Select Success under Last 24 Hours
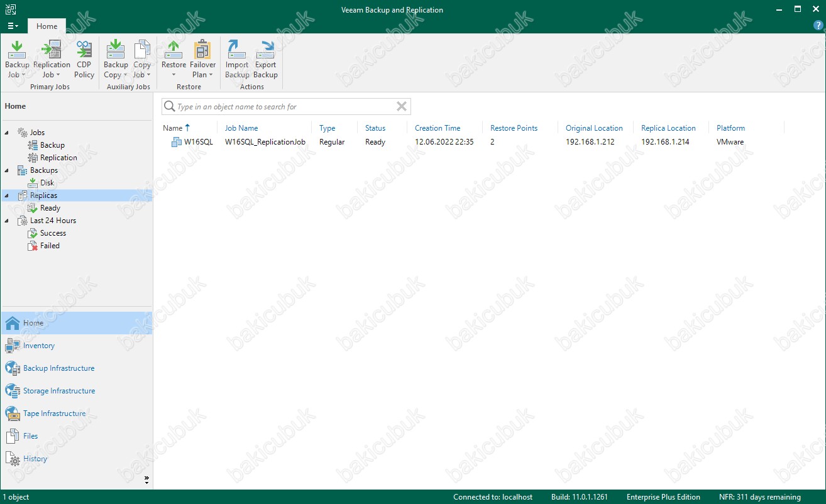The height and width of the screenshot is (504, 826). [53, 233]
